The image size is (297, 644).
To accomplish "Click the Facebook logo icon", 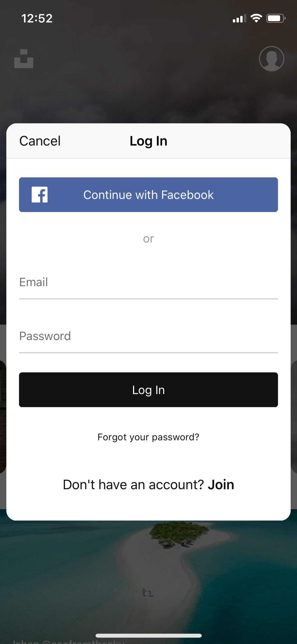I will click(40, 195).
